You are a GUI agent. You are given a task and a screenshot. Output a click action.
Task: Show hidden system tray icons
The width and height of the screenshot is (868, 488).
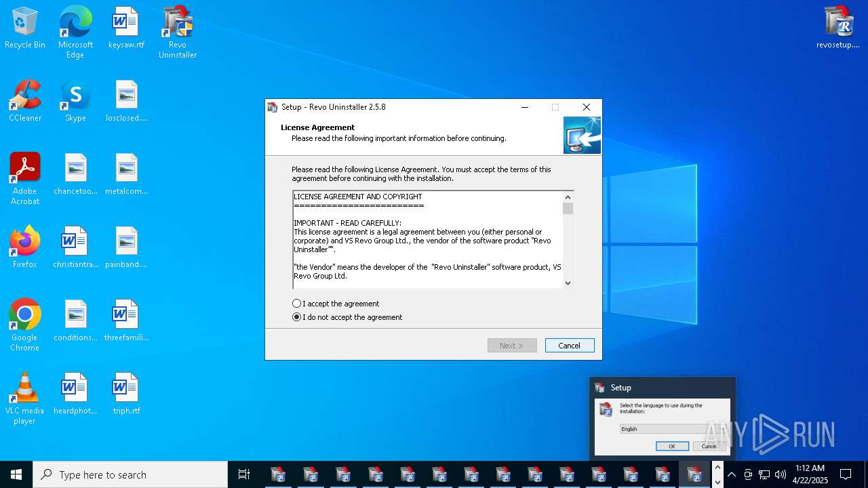[732, 474]
